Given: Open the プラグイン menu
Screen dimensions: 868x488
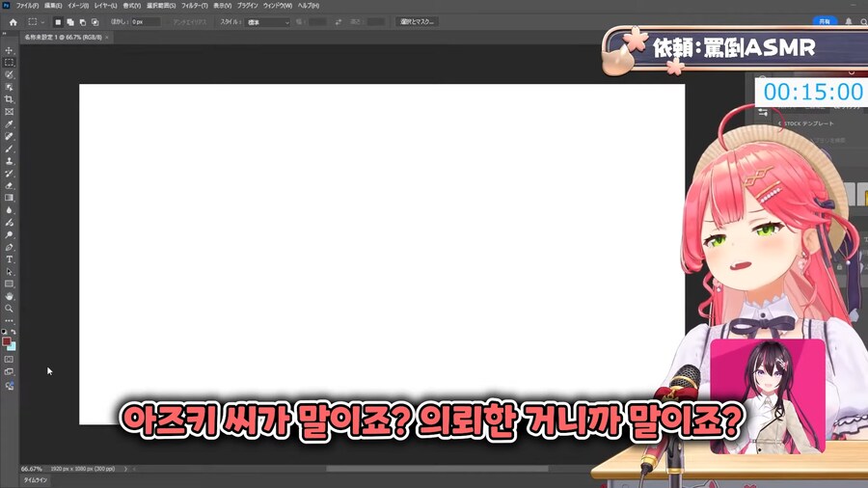Looking at the screenshot, I should [248, 6].
